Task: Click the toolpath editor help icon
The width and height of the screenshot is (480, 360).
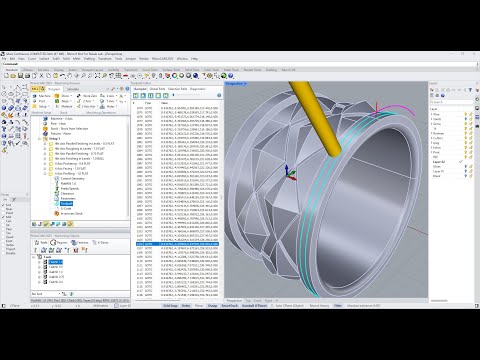Action: point(219,95)
